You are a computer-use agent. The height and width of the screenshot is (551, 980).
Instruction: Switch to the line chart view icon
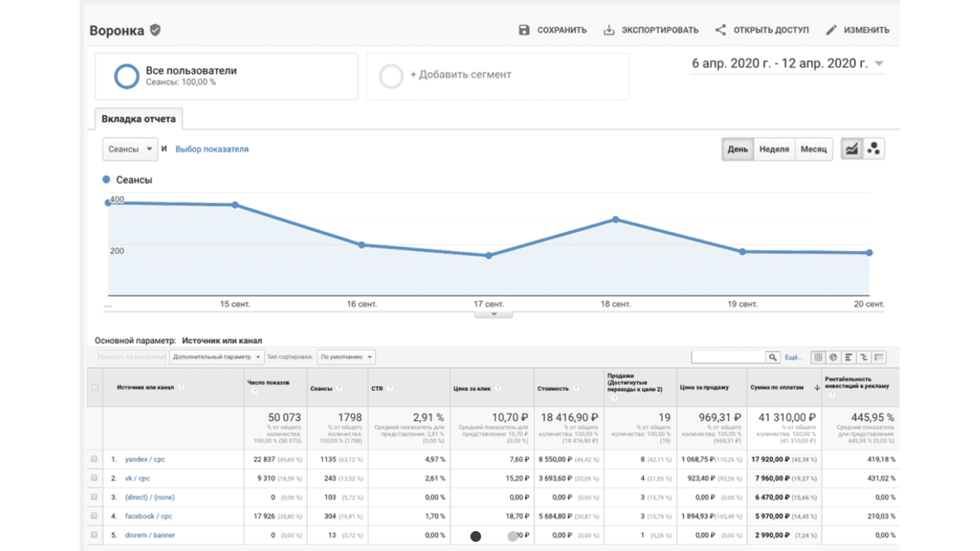(851, 149)
